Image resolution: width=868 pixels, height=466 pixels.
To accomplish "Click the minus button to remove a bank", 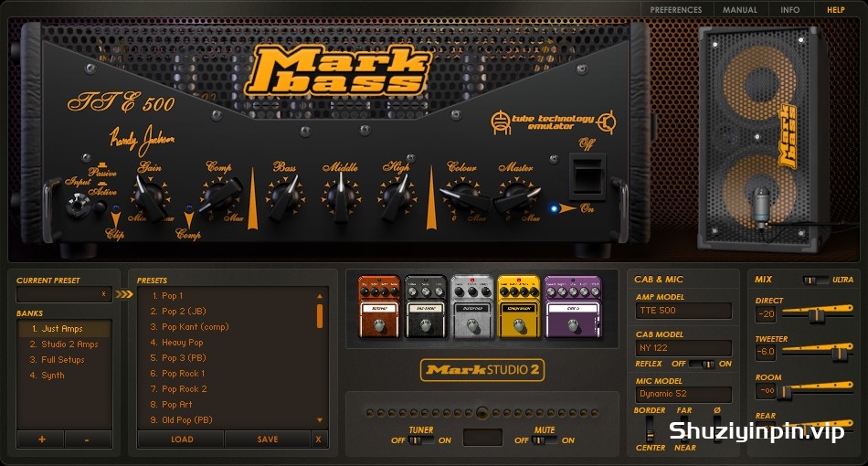I will click(88, 440).
